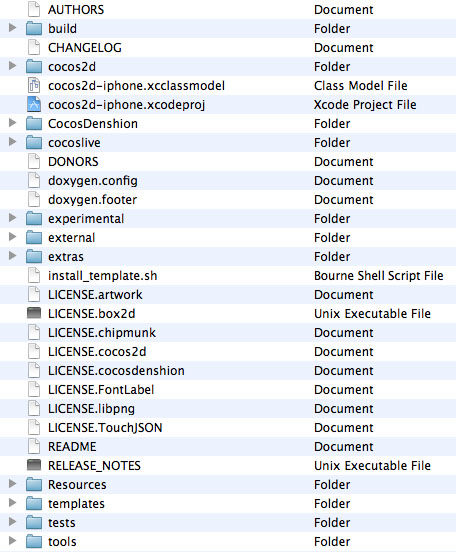Screen dimensions: 456x552
Task: Click the LICENSE.box2d executable icon
Action: (x=34, y=313)
